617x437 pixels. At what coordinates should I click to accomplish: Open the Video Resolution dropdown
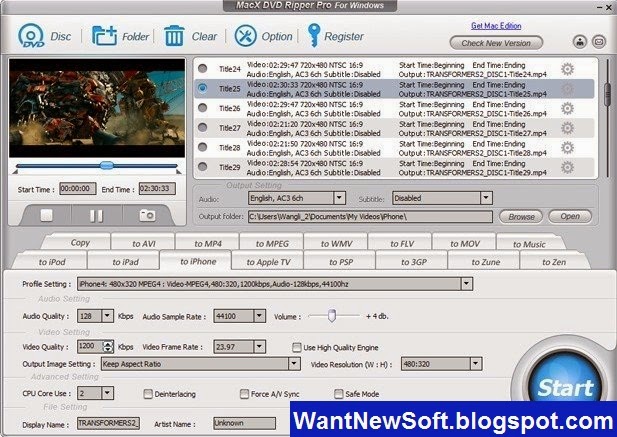pos(476,364)
